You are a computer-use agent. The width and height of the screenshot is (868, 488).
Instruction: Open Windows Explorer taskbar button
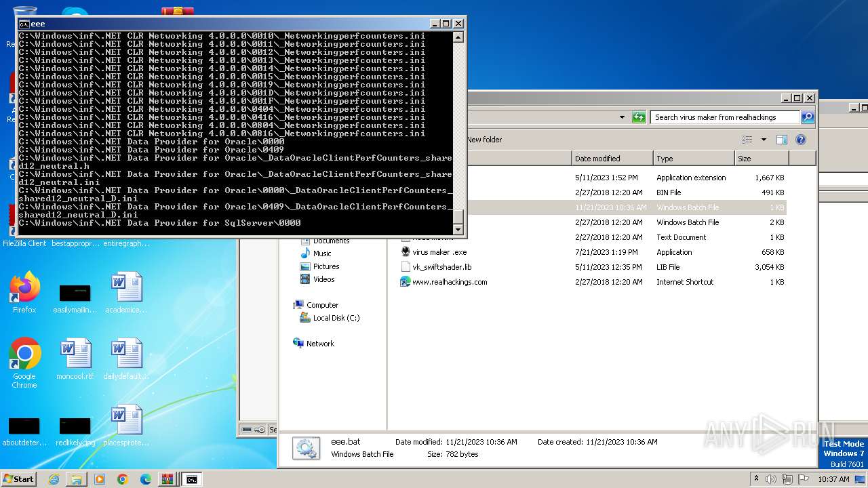[77, 479]
